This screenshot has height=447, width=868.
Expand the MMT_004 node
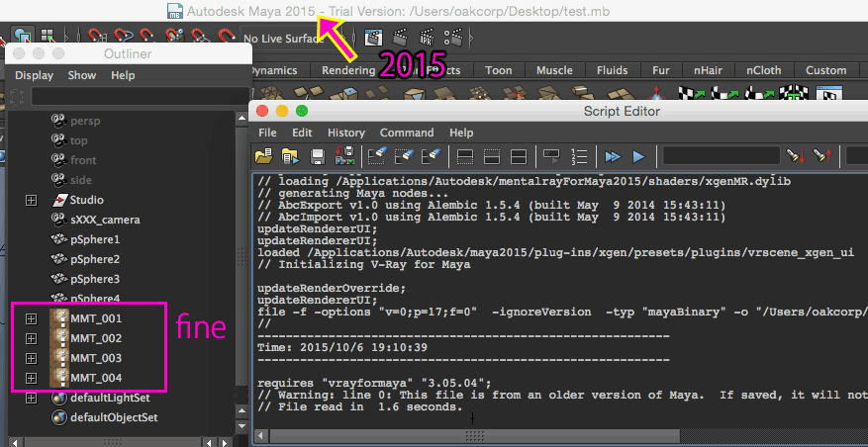(x=31, y=378)
